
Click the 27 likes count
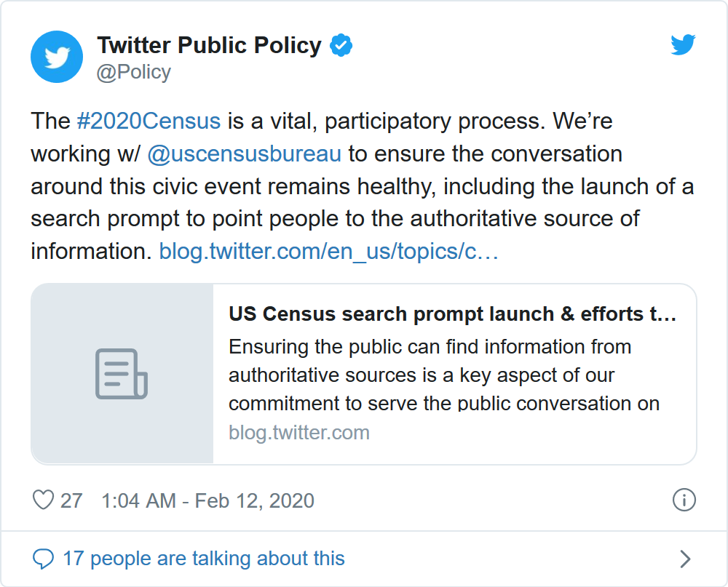(71, 500)
